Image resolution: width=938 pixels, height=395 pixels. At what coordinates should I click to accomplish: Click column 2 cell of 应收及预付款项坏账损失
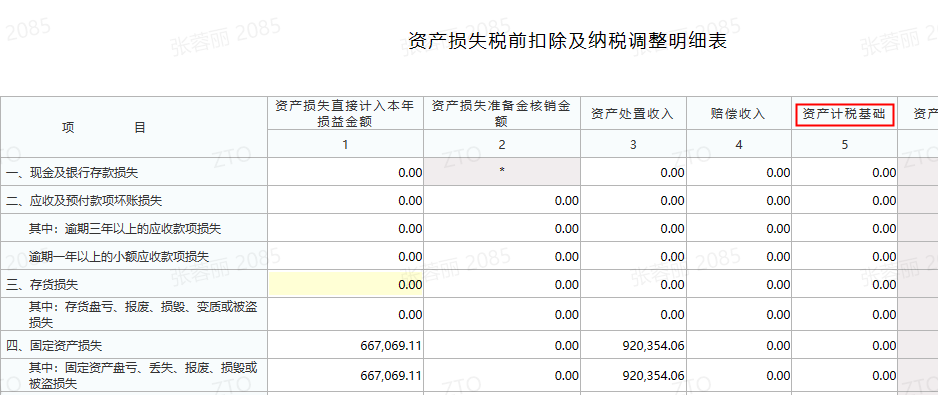501,200
